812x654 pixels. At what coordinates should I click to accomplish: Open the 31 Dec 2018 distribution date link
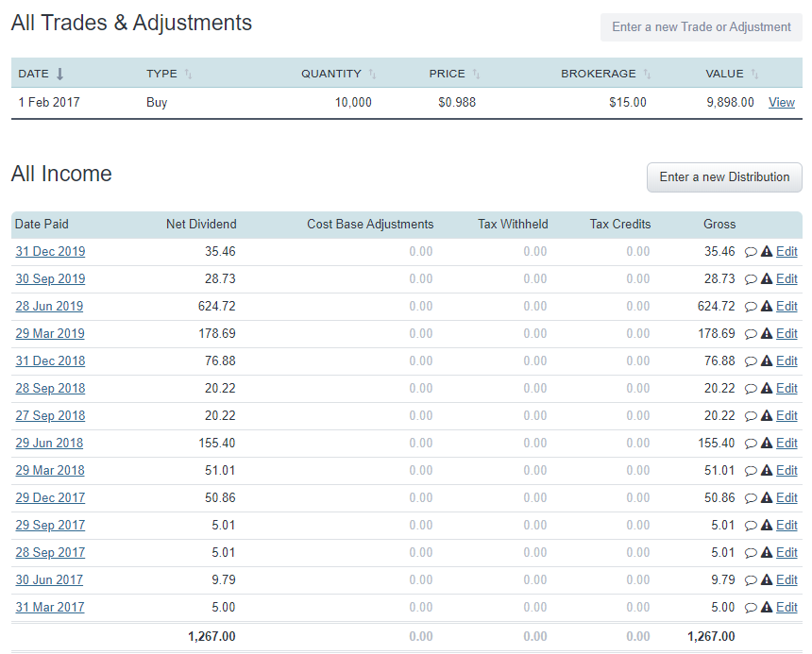coord(49,361)
